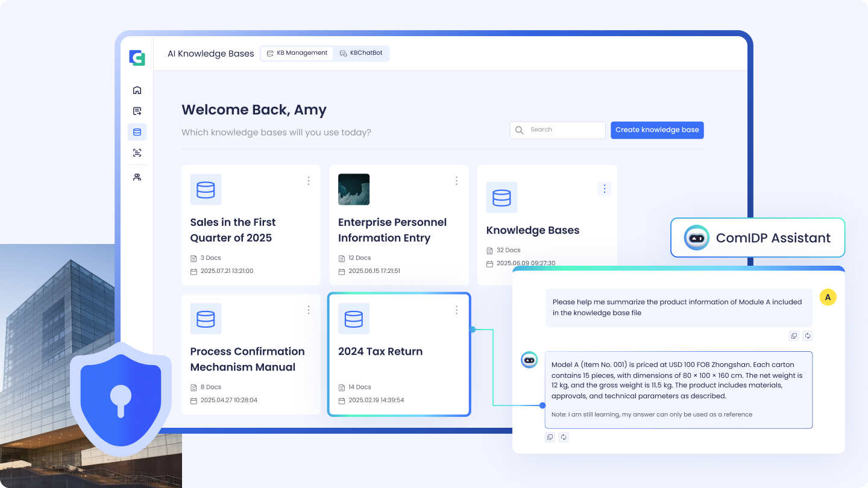This screenshot has height=488, width=868.
Task: Copy the user's summarize request message
Action: click(794, 336)
